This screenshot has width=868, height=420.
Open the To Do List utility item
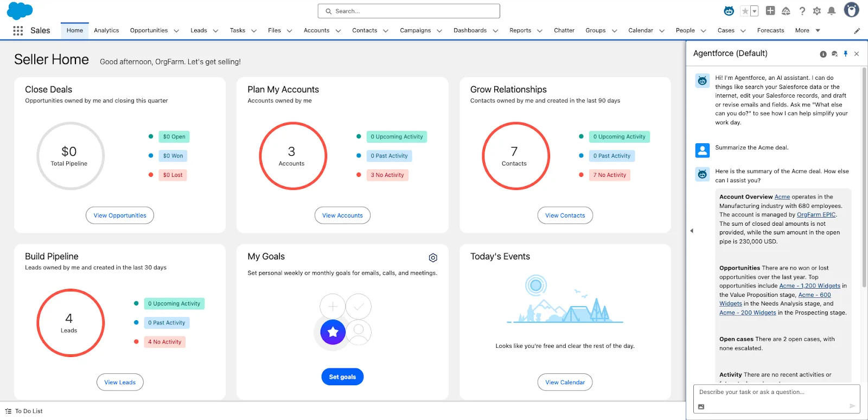tap(24, 411)
